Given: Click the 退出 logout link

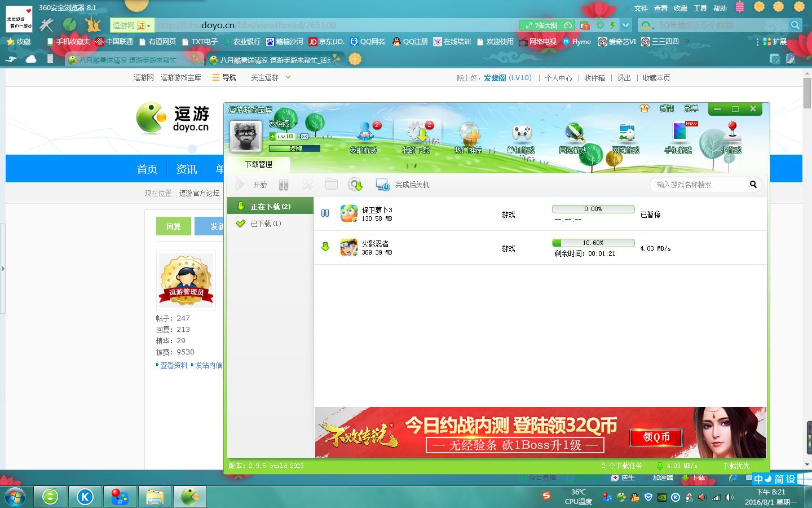Looking at the screenshot, I should coord(624,78).
